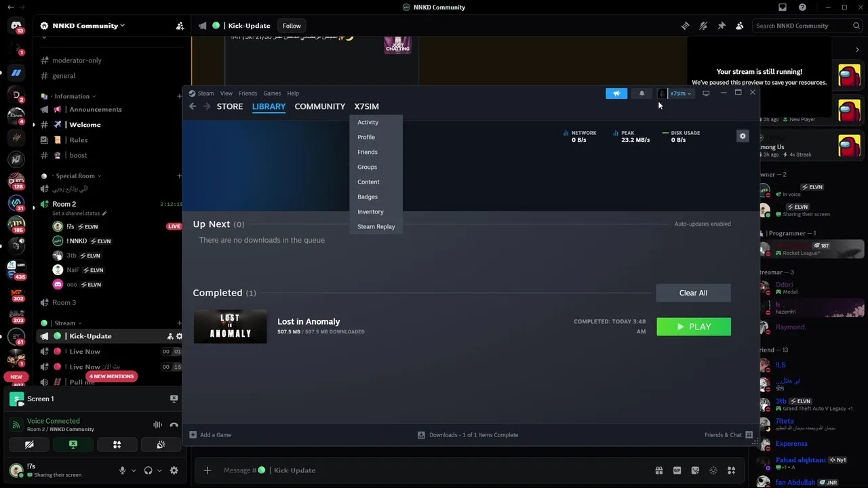
Task: Click Follow button for Kick-Update channel
Action: [292, 26]
